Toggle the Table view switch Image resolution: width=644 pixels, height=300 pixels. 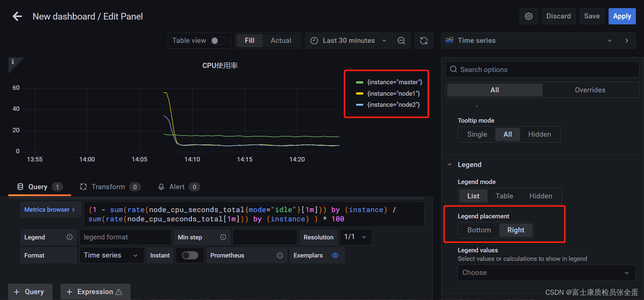click(218, 41)
